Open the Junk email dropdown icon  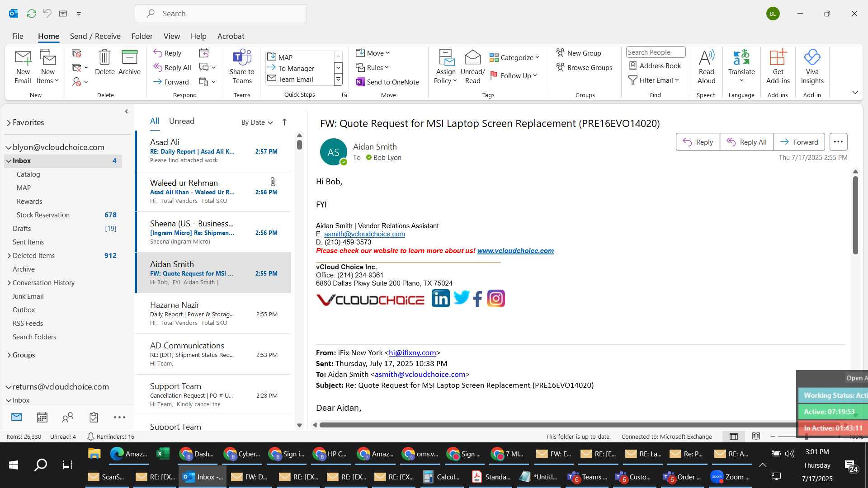(x=80, y=82)
